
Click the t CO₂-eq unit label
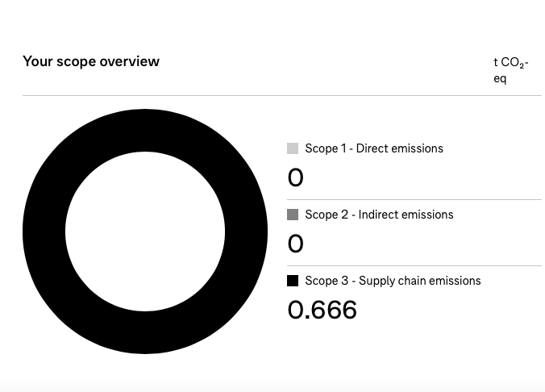tap(510, 70)
